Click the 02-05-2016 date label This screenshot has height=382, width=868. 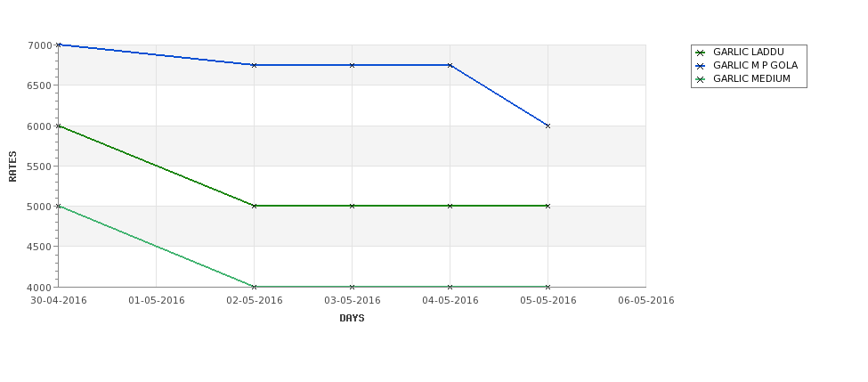point(254,301)
